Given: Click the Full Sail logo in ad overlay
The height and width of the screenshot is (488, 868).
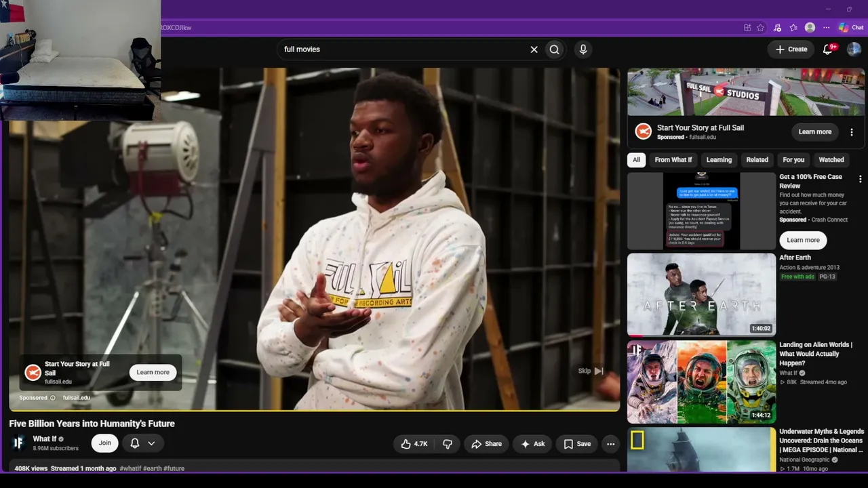Looking at the screenshot, I should (x=33, y=372).
